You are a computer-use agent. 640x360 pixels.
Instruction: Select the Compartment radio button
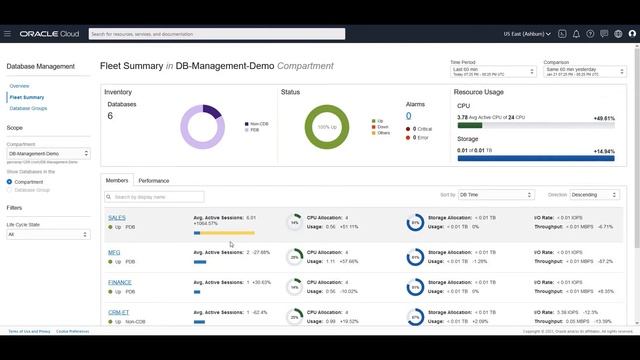coord(9,182)
